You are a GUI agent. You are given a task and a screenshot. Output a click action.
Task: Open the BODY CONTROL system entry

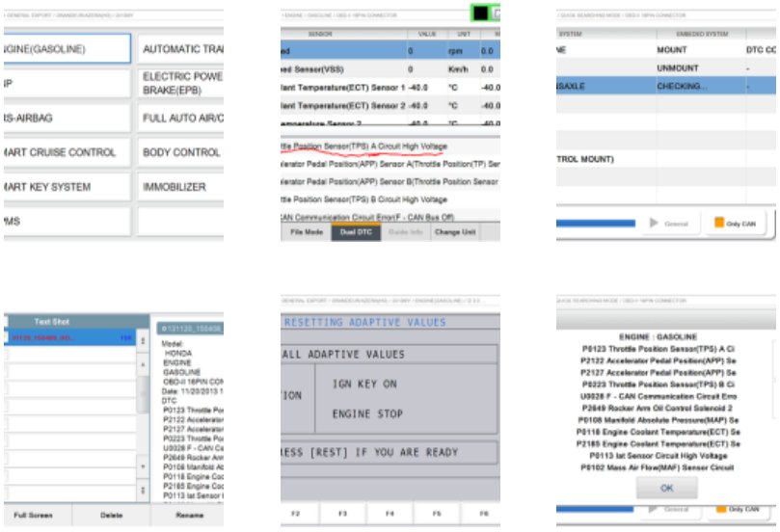(180, 152)
